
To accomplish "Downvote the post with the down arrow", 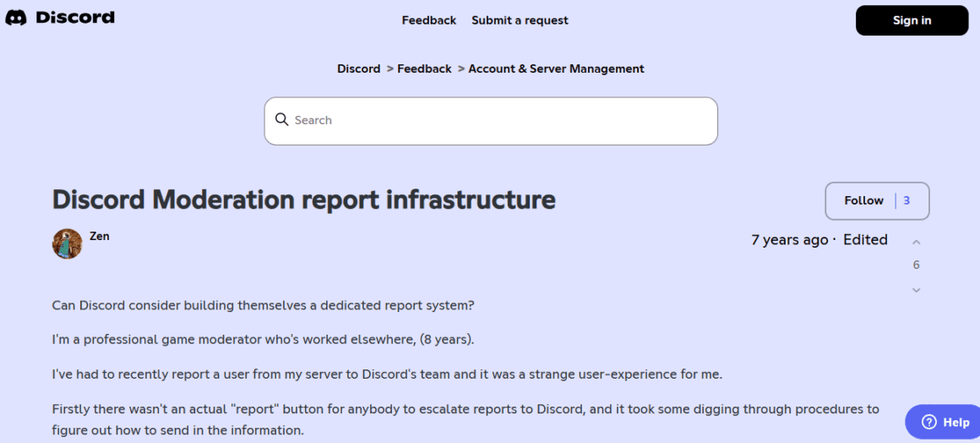I will 917,290.
